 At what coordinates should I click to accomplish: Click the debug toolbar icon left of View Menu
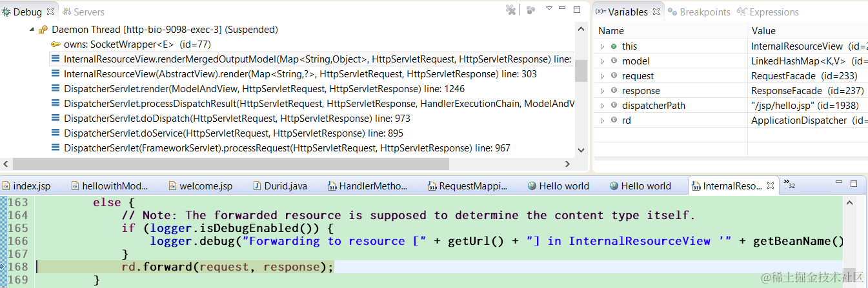point(530,10)
